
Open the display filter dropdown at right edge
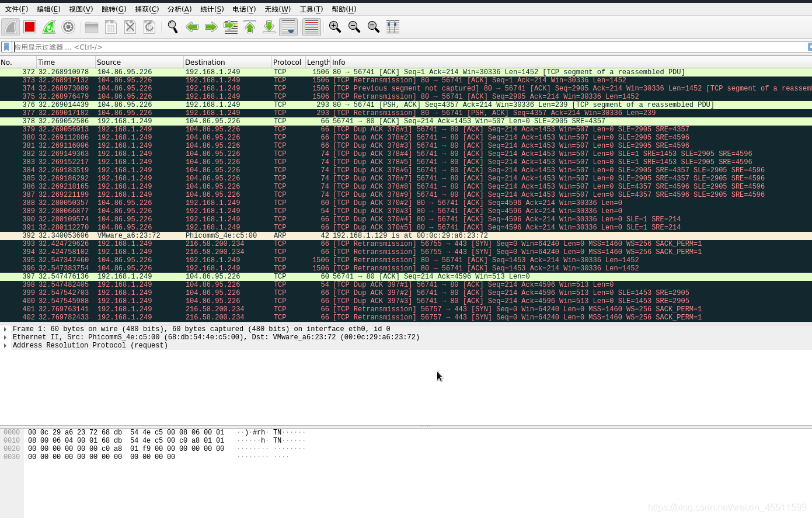(x=810, y=47)
